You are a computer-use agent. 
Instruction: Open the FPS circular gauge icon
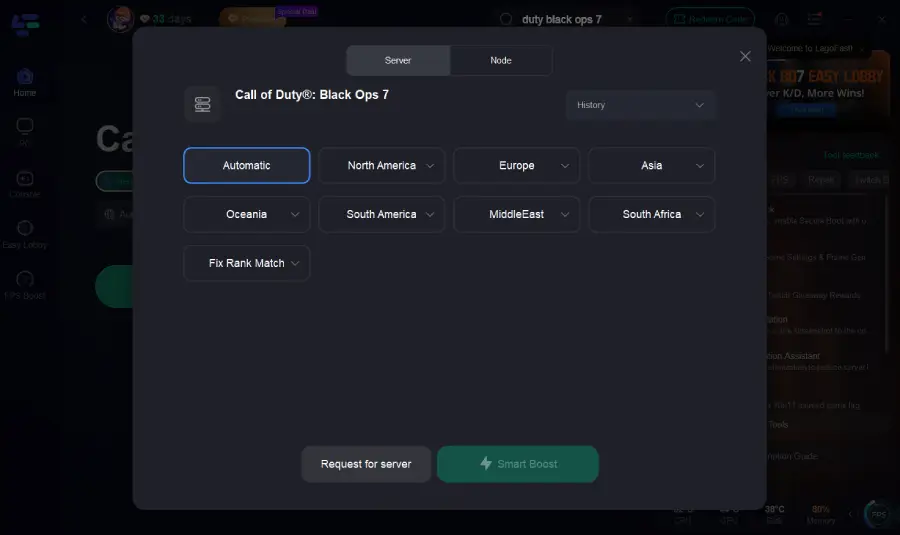(878, 514)
